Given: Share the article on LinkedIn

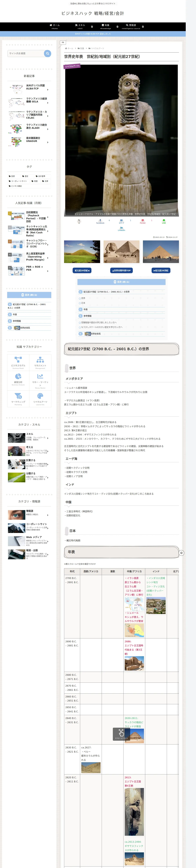Looking at the screenshot, I should point(121,229).
